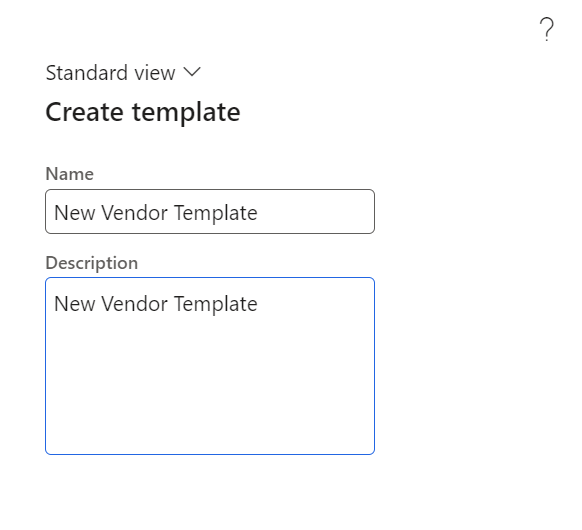
Task: Focus the Name input field
Action: pos(210,212)
